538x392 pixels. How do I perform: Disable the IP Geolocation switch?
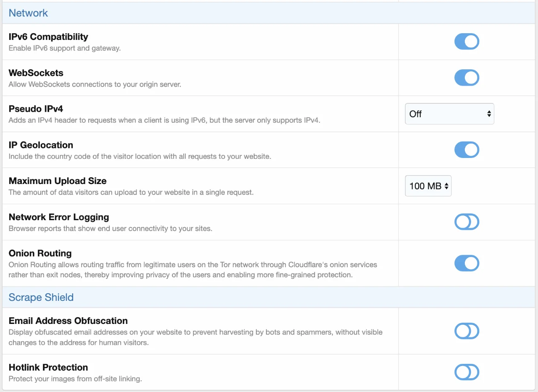[x=467, y=150]
